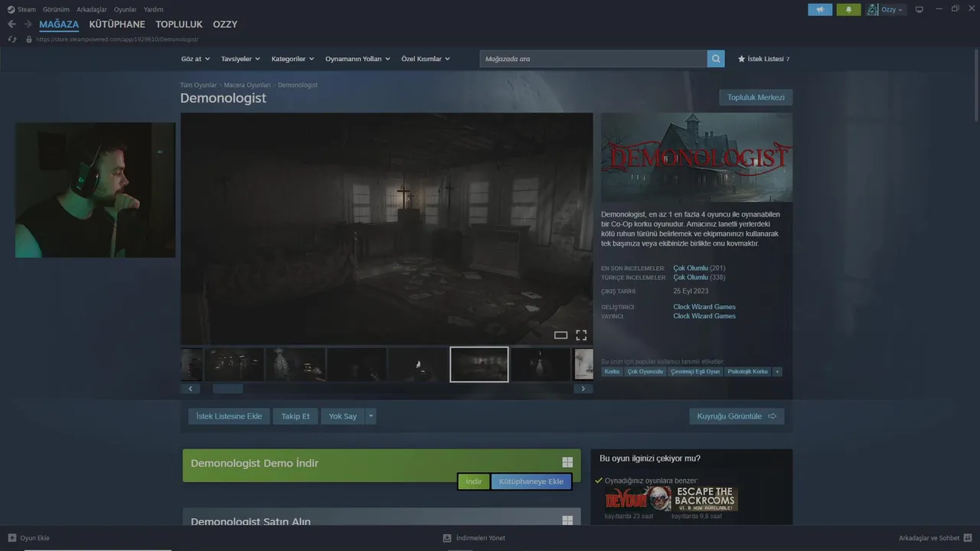Open the Devour game capsule
Image resolution: width=980 pixels, height=551 pixels.
(637, 499)
